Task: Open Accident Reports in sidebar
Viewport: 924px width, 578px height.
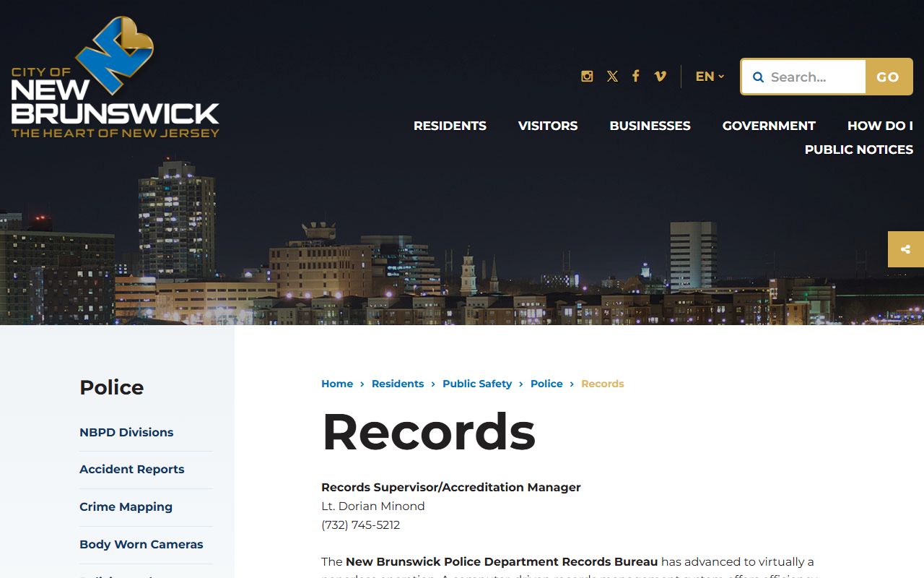Action: point(132,469)
